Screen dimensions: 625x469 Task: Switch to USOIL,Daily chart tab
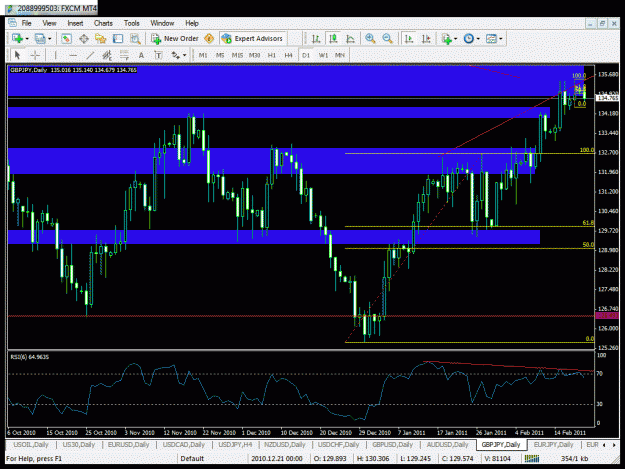[x=31, y=444]
